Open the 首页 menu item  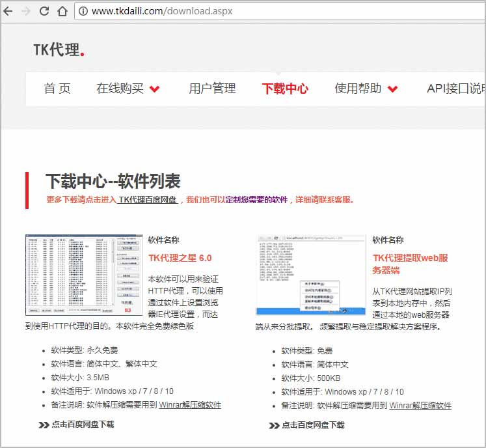coord(57,89)
